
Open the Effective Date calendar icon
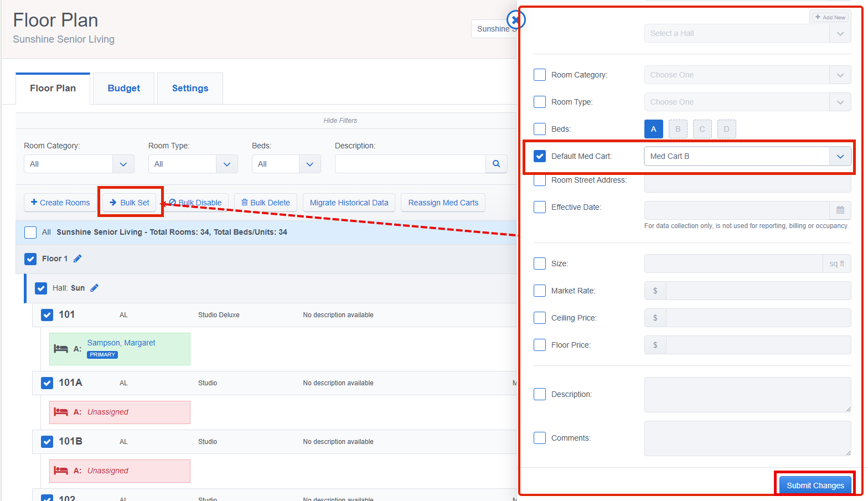point(840,210)
